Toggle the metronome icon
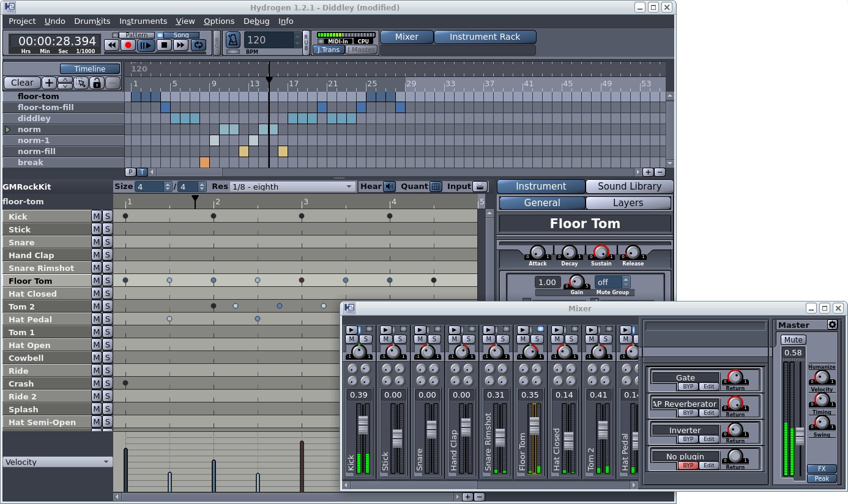This screenshot has width=848, height=504. click(233, 40)
